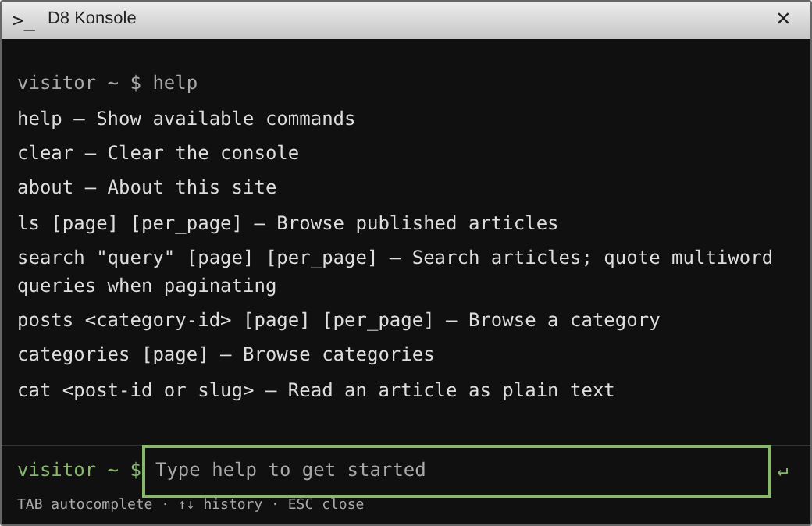
Task: Click "ls [page] [per_page]" browse articles line
Action: pos(287,223)
